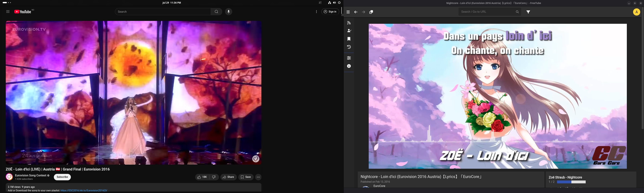Focus the YouTube search box
Screen dimensions: 644x193
(x=163, y=12)
